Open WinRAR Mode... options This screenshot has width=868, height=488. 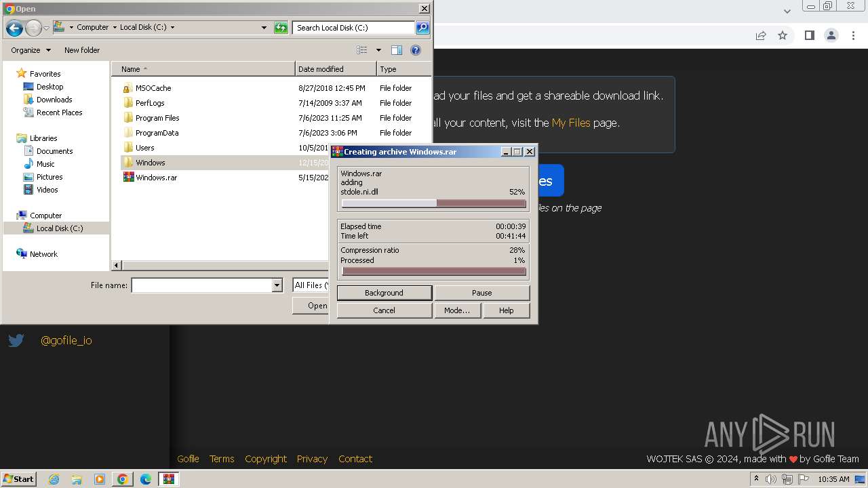click(457, 310)
